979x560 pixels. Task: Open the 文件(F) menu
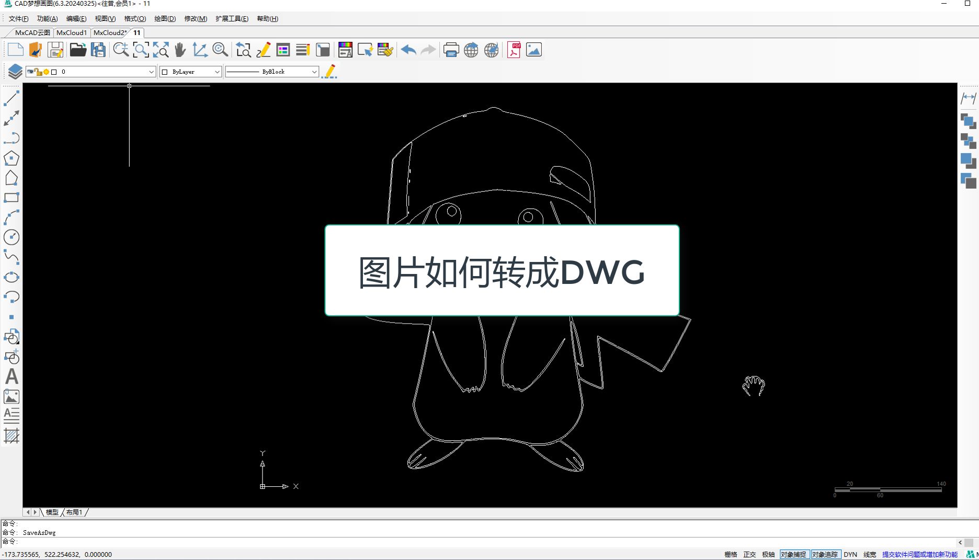point(18,18)
